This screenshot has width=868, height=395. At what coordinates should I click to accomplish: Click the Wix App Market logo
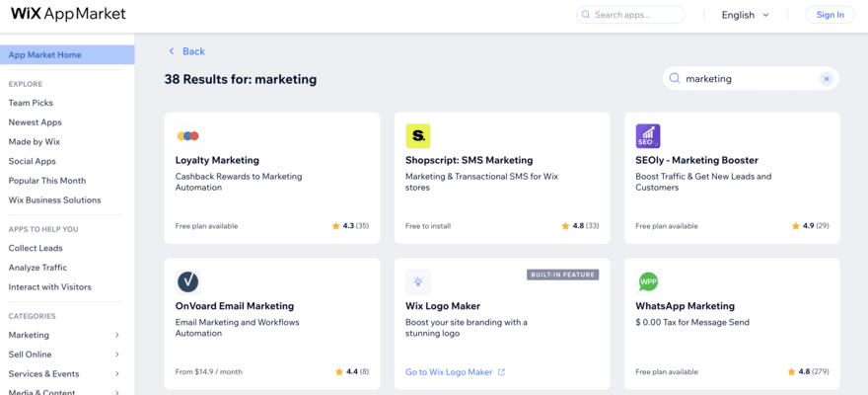pos(68,14)
